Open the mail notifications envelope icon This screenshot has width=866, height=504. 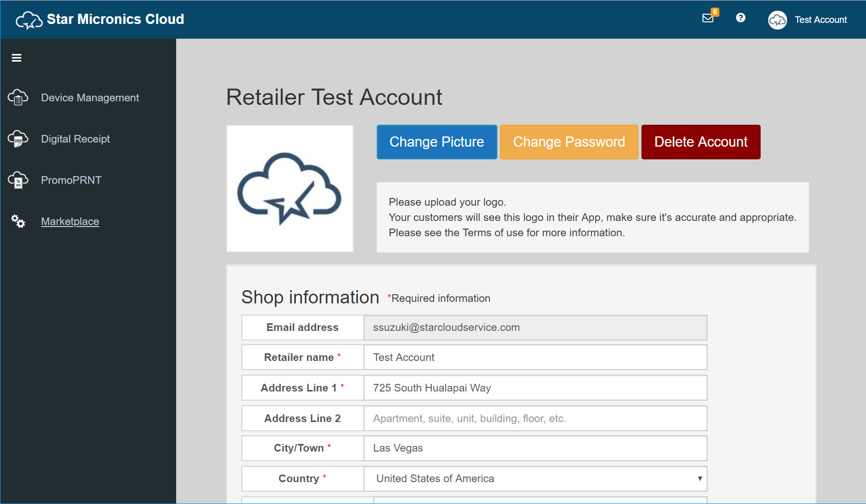click(x=708, y=18)
